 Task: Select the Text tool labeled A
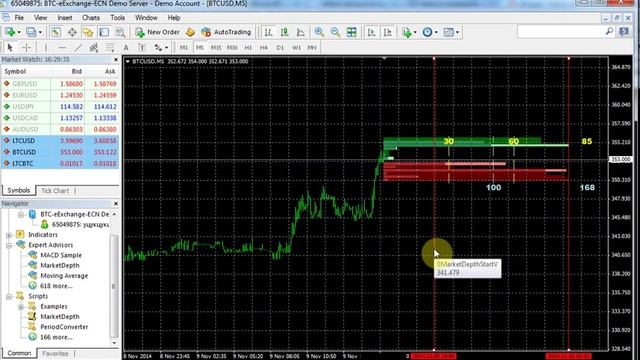(126, 48)
